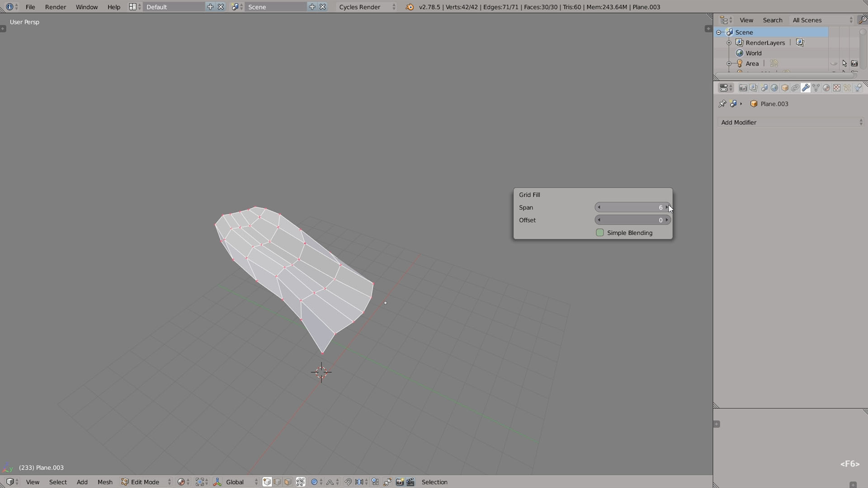Viewport: 868px width, 488px height.
Task: Toggle Simple Blending checkbox
Action: click(x=600, y=233)
